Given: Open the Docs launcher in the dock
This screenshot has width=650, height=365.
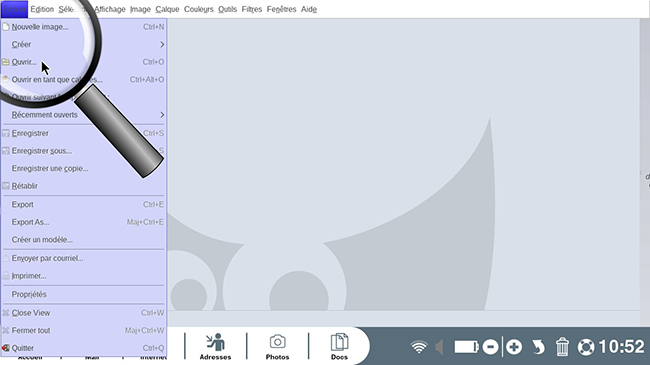Looking at the screenshot, I should coord(339,346).
